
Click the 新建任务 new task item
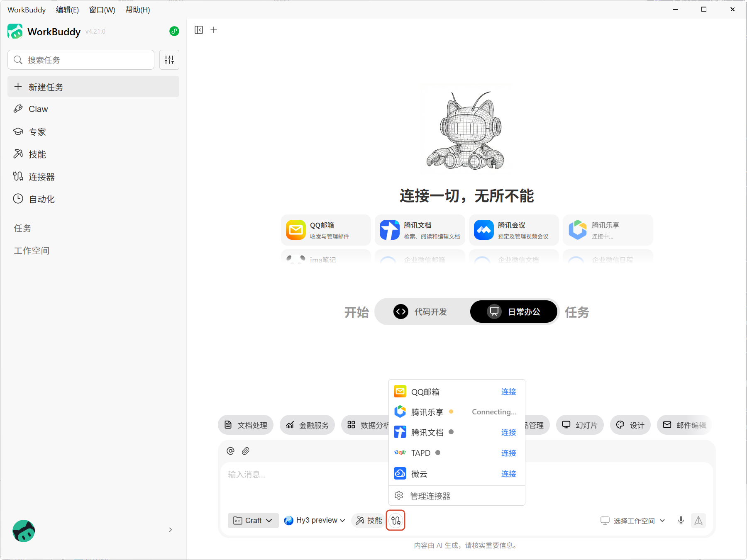93,87
